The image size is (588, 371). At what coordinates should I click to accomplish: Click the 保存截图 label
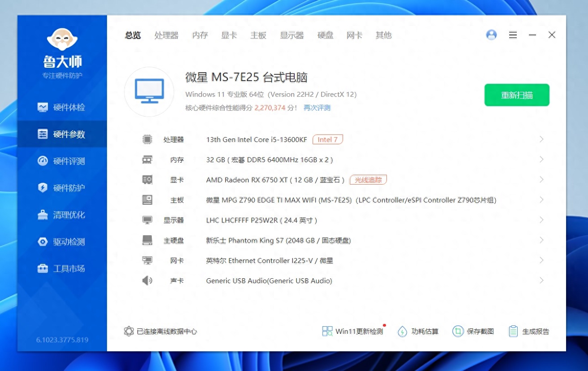pyautogui.click(x=481, y=332)
